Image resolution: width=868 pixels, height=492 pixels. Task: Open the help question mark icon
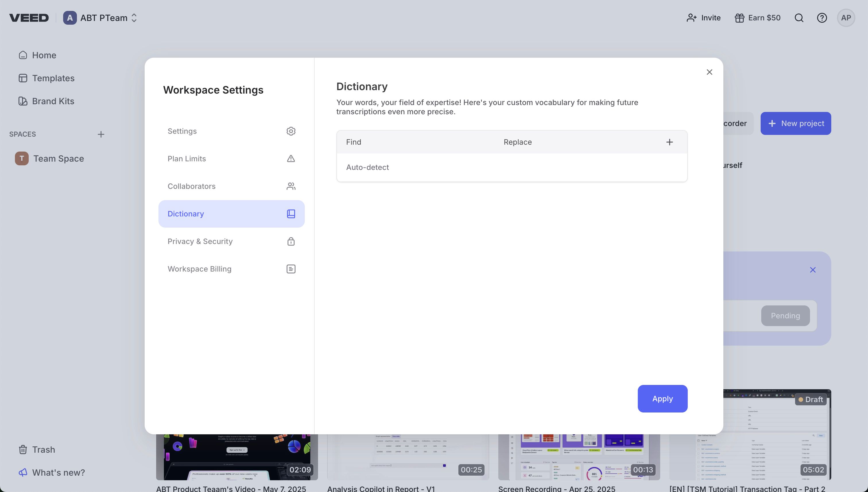pyautogui.click(x=822, y=18)
